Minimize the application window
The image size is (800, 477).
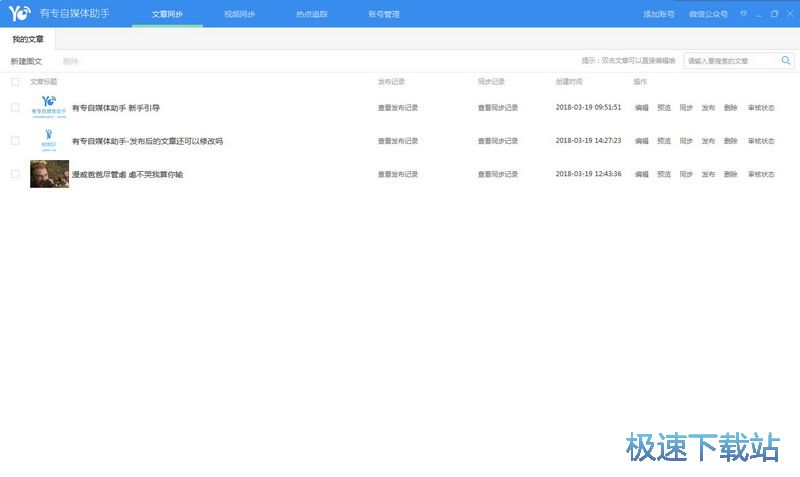(759, 14)
